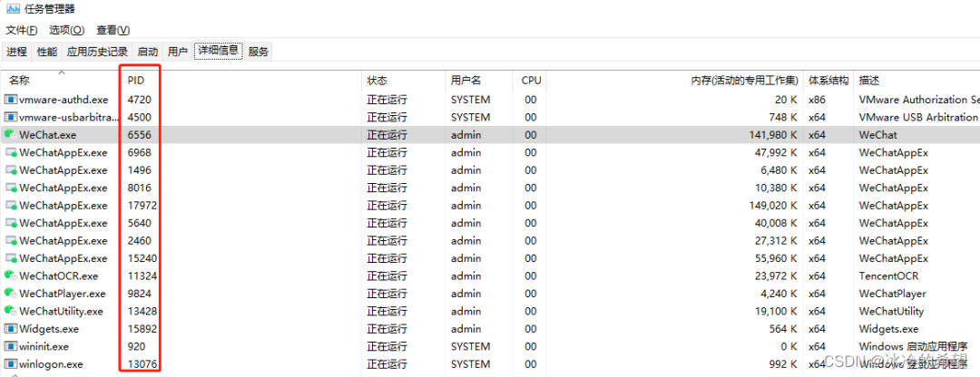The image size is (980, 377).
Task: Switch to the 服务 tab
Action: [258, 51]
